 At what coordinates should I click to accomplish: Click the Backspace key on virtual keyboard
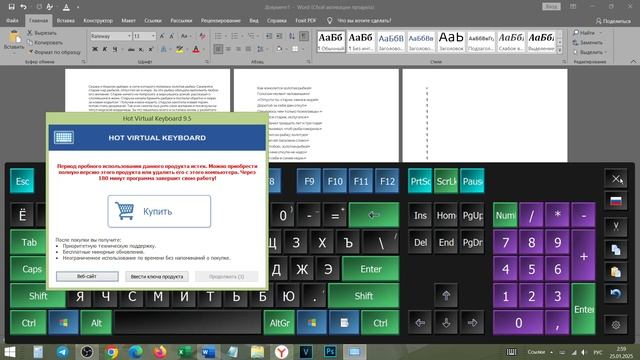click(x=374, y=215)
